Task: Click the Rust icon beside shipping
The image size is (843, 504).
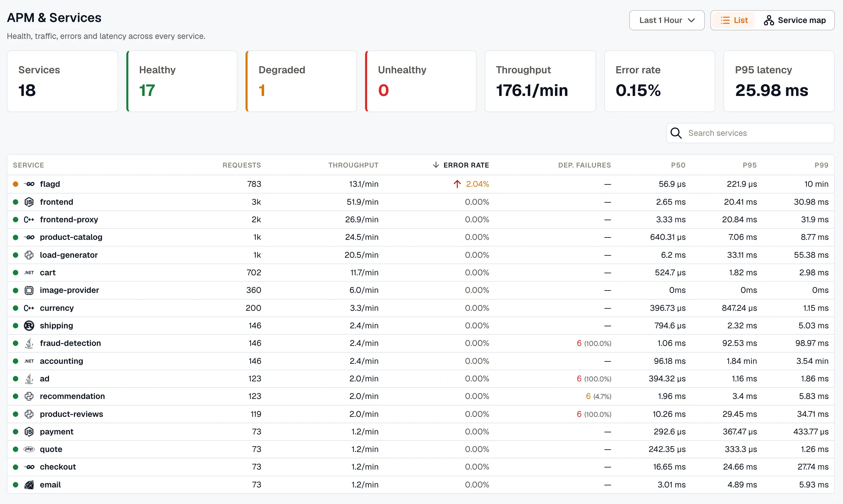Action: pyautogui.click(x=29, y=326)
